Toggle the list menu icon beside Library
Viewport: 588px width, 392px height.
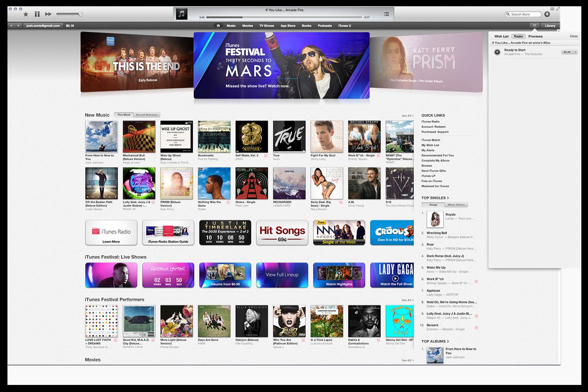point(534,25)
